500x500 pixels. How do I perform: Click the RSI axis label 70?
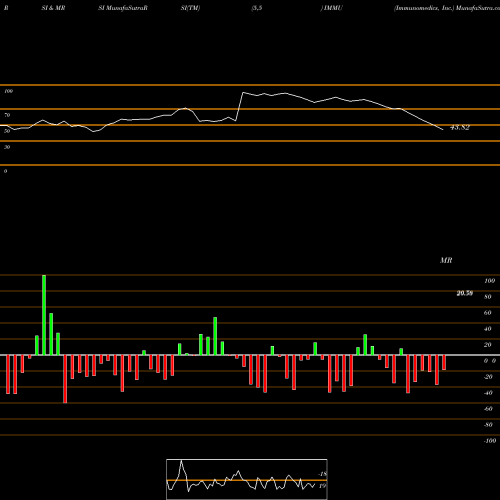(x=7, y=115)
